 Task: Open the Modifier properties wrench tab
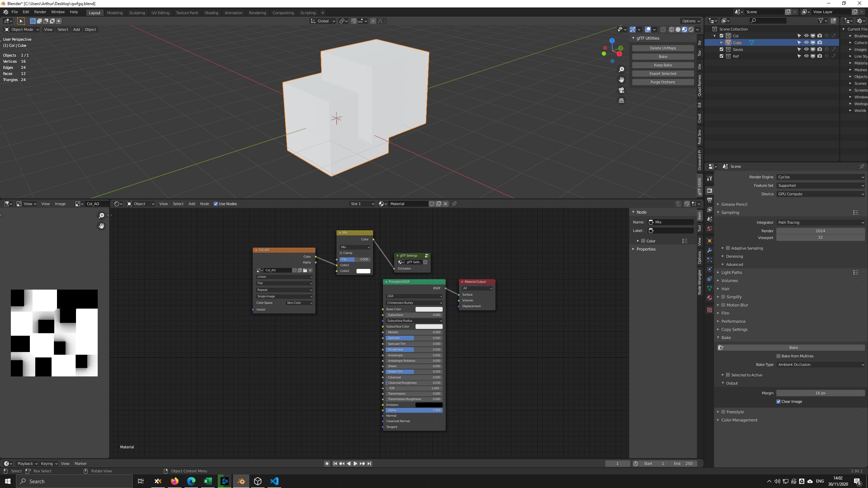[x=709, y=250]
